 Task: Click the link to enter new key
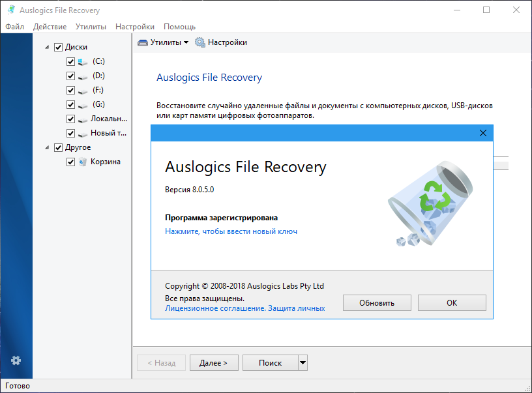point(231,231)
